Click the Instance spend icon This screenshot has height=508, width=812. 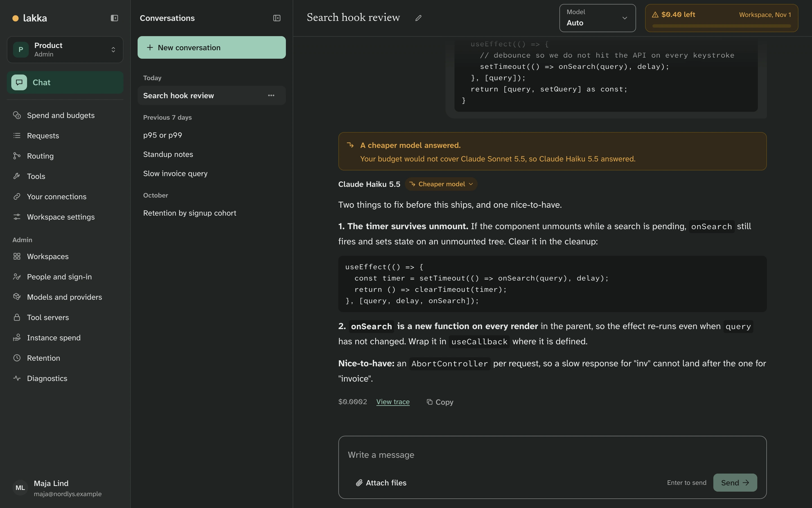click(17, 338)
